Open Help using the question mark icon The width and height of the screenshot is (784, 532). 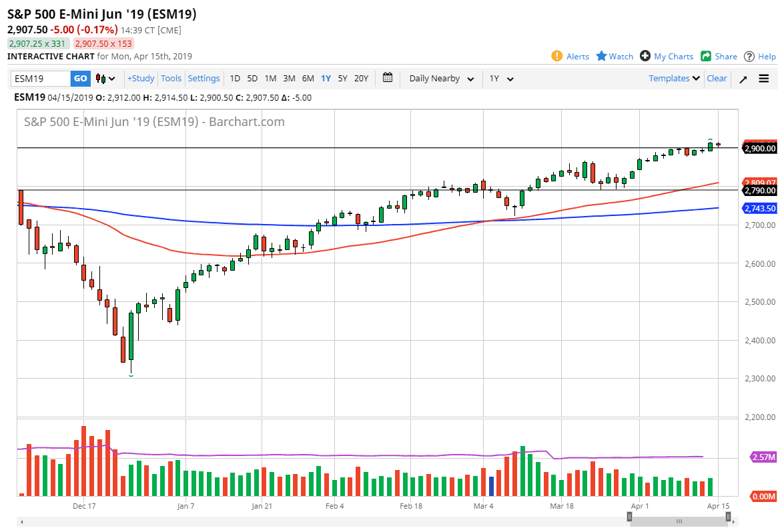click(x=749, y=57)
